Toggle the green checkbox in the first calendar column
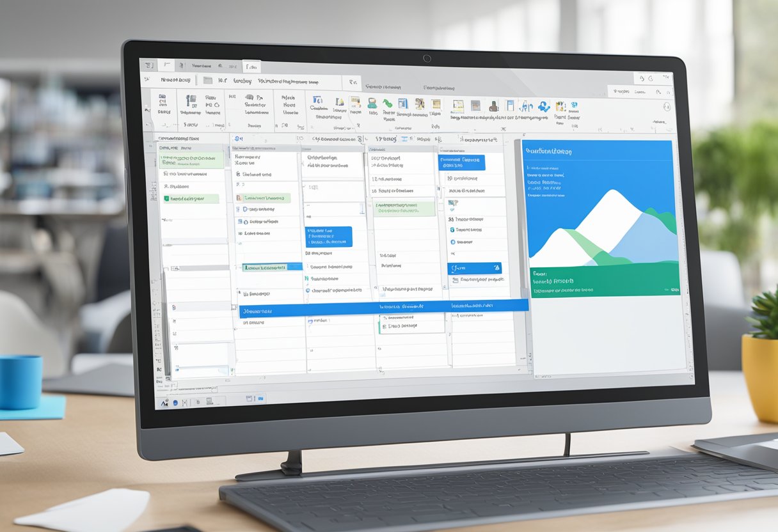This screenshot has height=532, width=778. [x=167, y=199]
